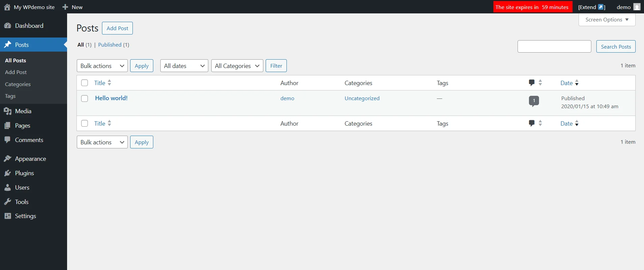Viewport: 644px width, 270px height.
Task: Click the Settings sliders icon
Action: [7, 216]
